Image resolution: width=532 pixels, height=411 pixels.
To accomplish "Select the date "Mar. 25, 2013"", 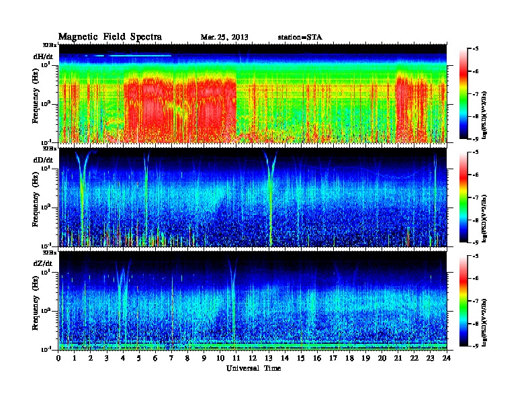I will (224, 38).
